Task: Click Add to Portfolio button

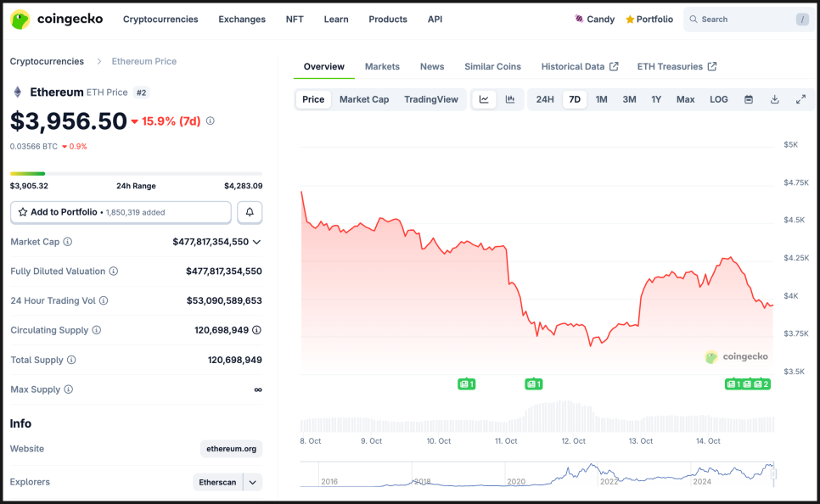Action: (x=121, y=212)
